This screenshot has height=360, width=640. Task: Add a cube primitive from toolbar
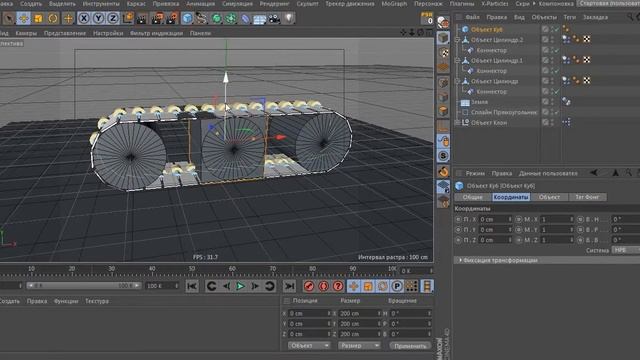187,18
